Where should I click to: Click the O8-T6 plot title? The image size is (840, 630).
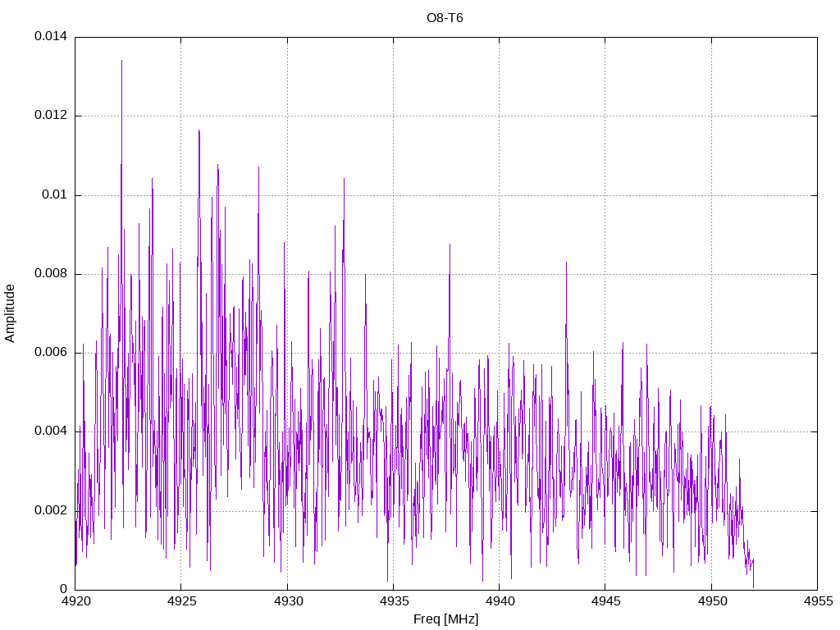(445, 18)
